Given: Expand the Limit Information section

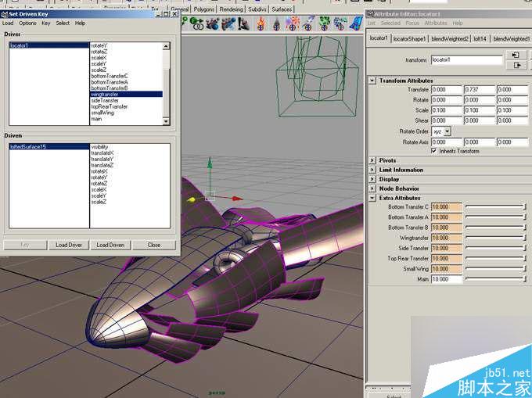Looking at the screenshot, I should tap(372, 170).
